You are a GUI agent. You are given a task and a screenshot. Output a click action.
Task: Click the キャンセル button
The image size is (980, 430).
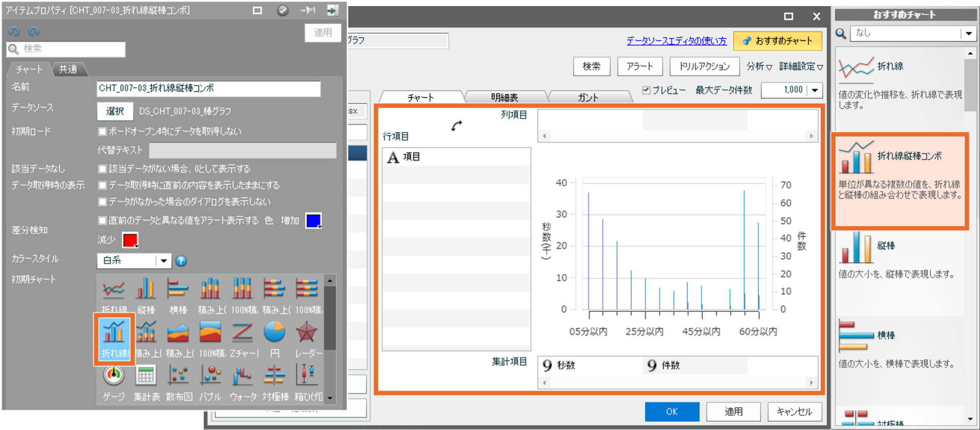794,412
